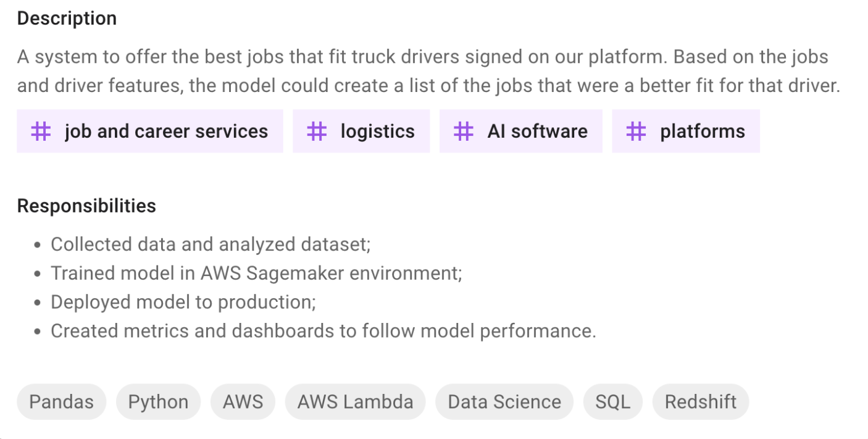Click the Responsibilities heading
This screenshot has width=868, height=439.
coord(86,206)
